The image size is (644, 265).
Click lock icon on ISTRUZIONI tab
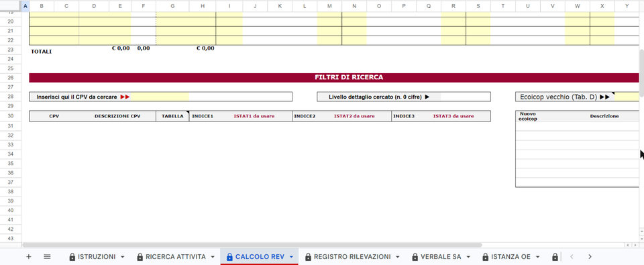tap(72, 257)
